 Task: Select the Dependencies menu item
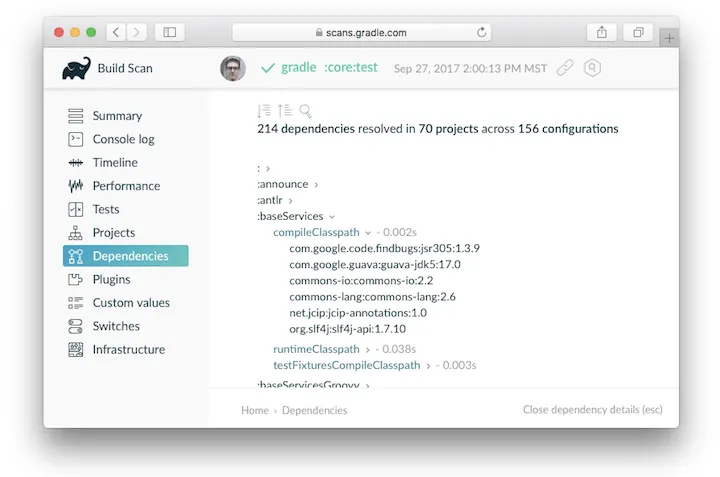click(x=125, y=256)
